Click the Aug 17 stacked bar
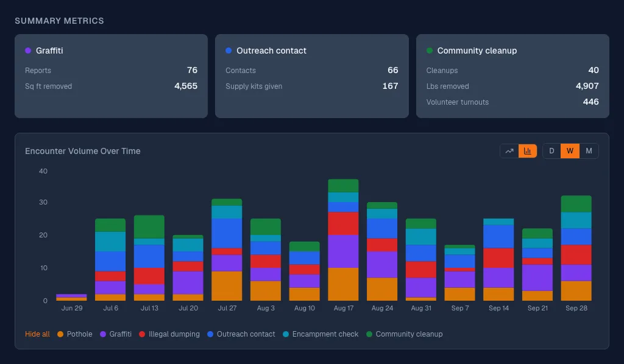Viewport: 624px width, 364px height. click(x=344, y=240)
